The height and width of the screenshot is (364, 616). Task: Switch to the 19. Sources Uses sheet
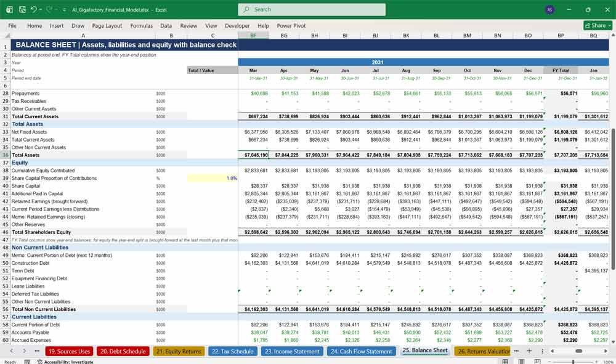69,351
